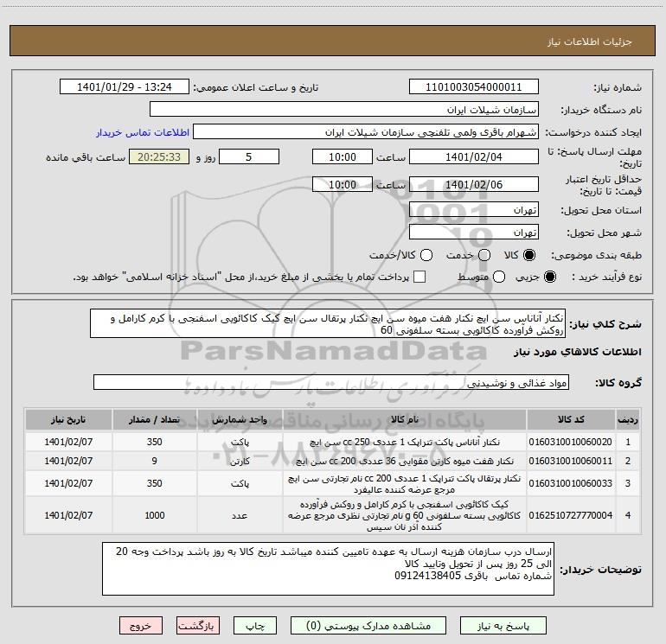Click the شهر محل تحویل field تهران
666x644 pixels.
pyautogui.click(x=474, y=233)
